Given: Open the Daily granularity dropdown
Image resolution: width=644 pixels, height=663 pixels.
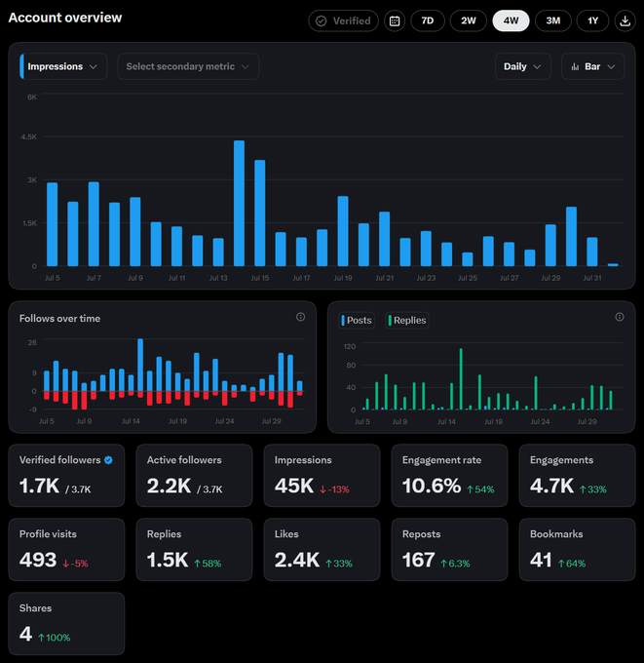Looking at the screenshot, I should click(x=523, y=66).
